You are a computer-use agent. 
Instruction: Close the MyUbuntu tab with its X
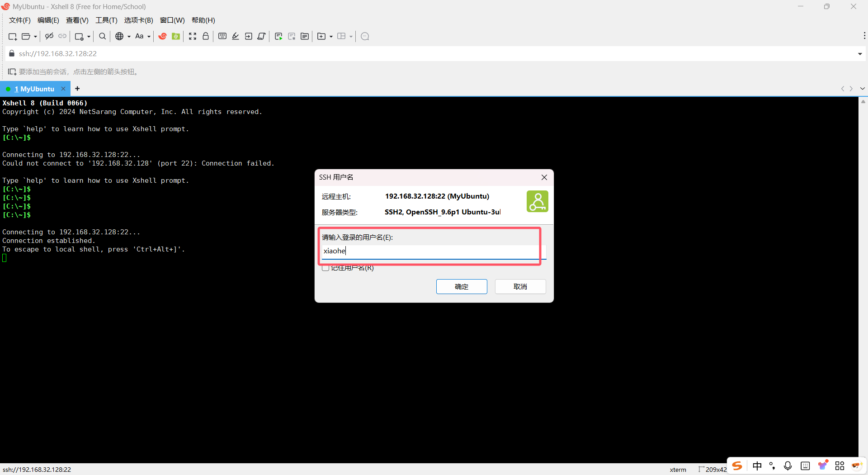tap(63, 89)
